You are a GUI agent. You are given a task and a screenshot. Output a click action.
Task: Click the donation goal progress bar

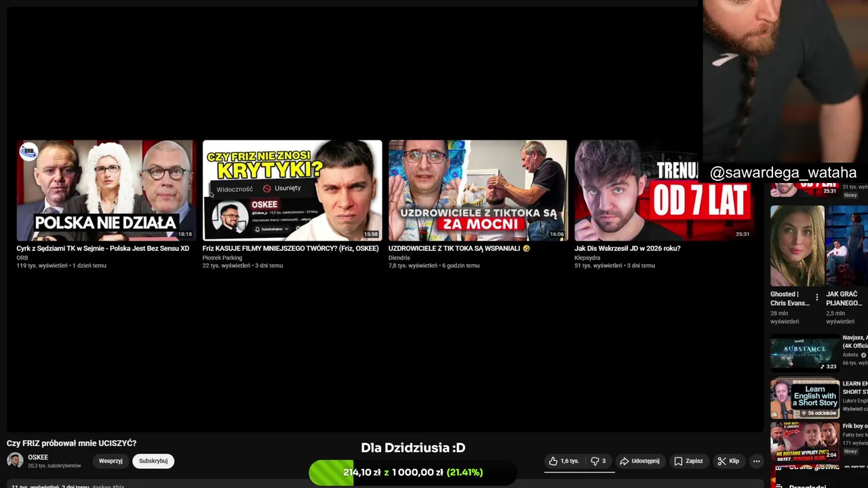413,472
